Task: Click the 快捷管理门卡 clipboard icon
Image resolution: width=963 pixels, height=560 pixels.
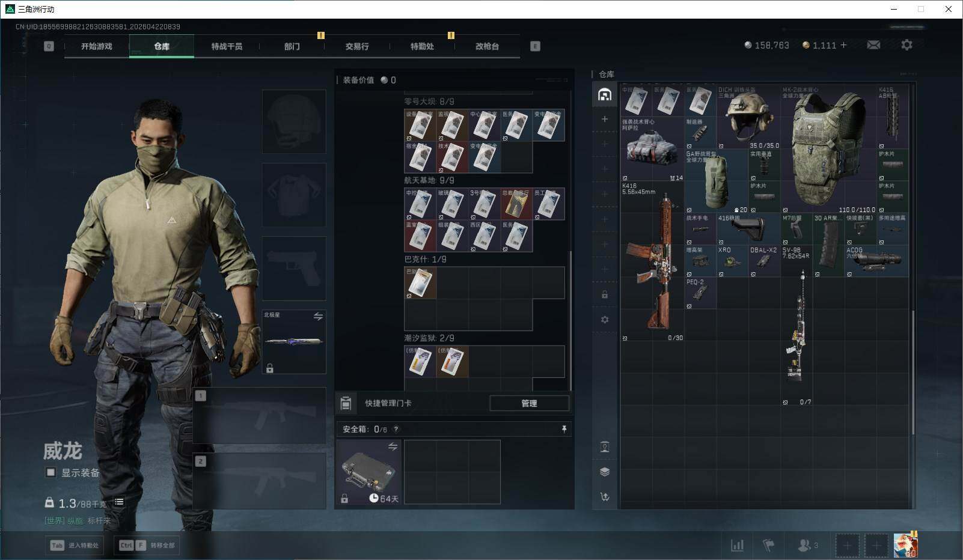Action: pyautogui.click(x=346, y=403)
